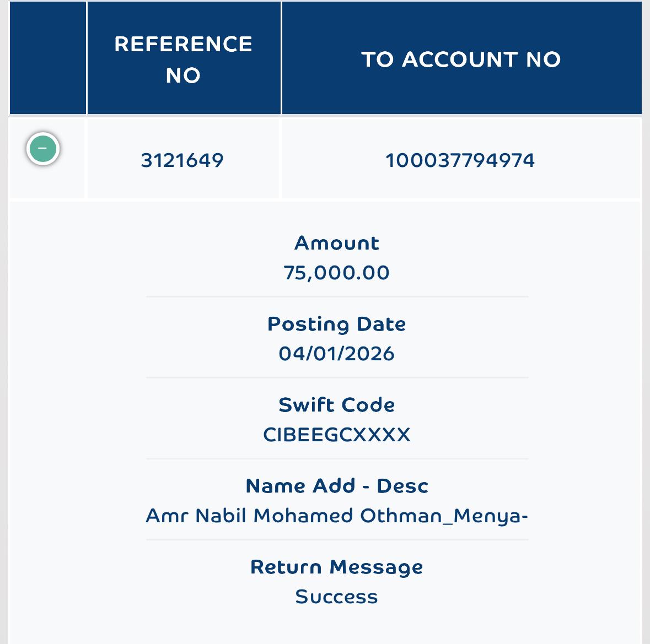Click the word NO under REFERENCE
This screenshot has height=644, width=650.
point(183,75)
